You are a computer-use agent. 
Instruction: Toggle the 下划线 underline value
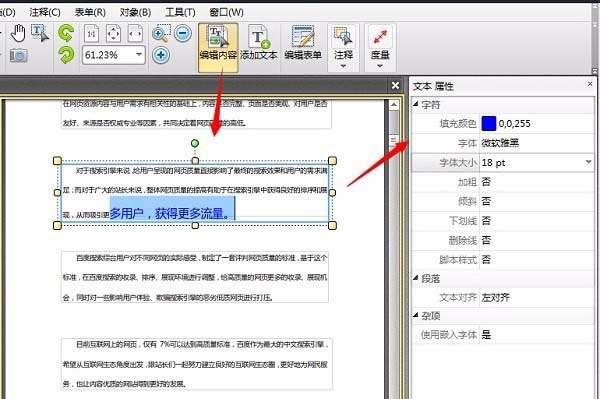coord(486,221)
